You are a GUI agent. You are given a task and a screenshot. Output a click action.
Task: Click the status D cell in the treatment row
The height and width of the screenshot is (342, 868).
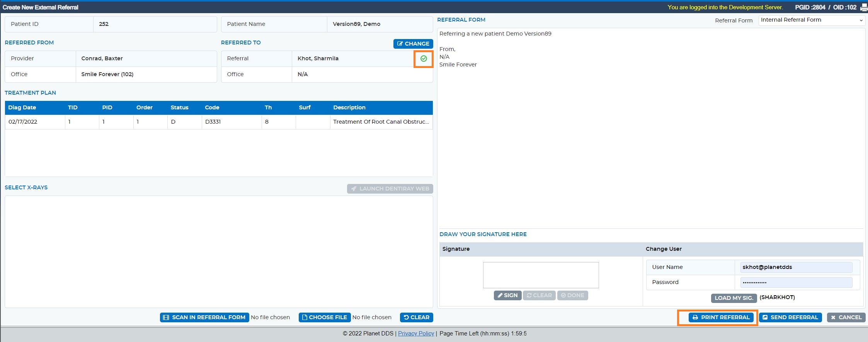pyautogui.click(x=184, y=122)
